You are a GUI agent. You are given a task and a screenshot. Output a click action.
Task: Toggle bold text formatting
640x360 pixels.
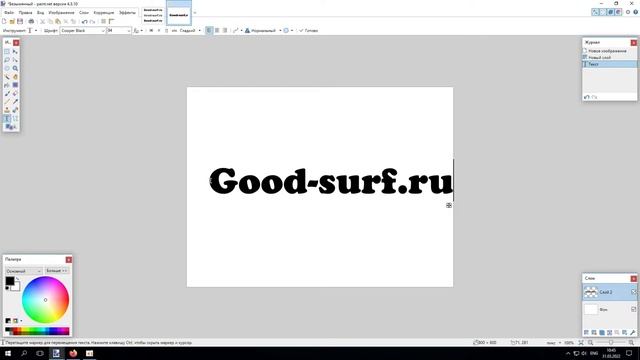click(151, 31)
